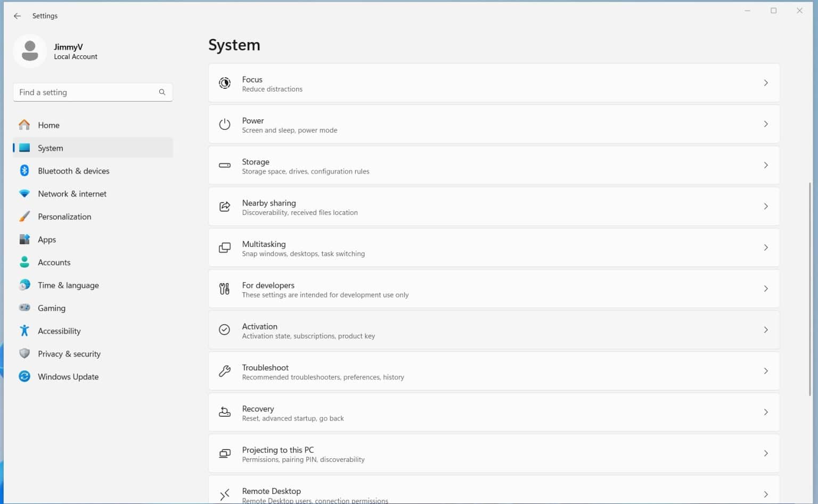Open Windows Update settings

68,376
